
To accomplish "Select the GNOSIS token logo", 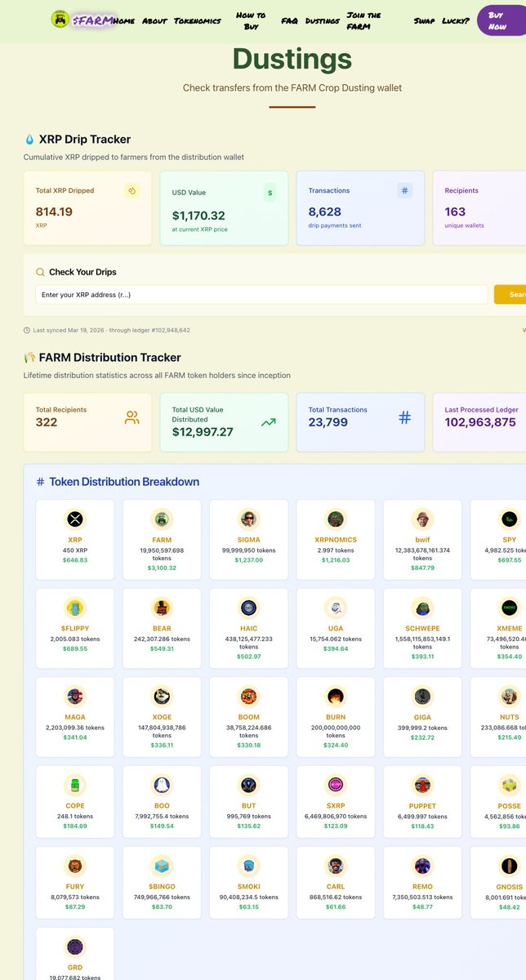I will (x=509, y=866).
